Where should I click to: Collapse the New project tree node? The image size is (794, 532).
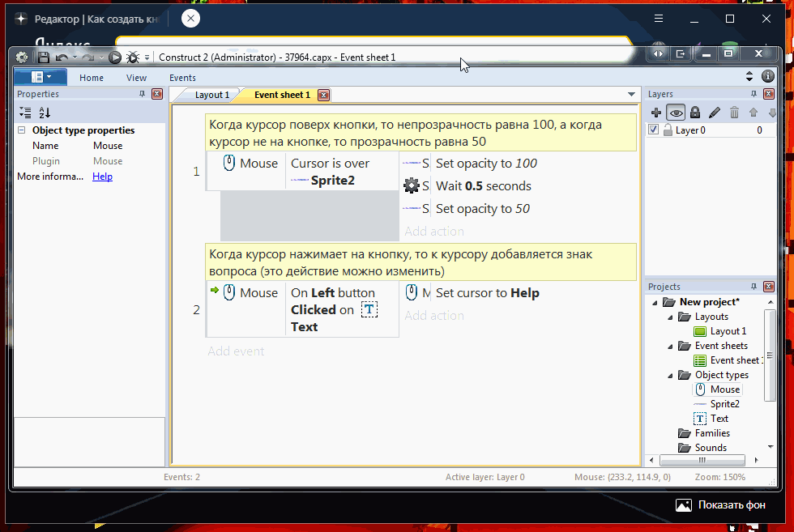pyautogui.click(x=655, y=302)
